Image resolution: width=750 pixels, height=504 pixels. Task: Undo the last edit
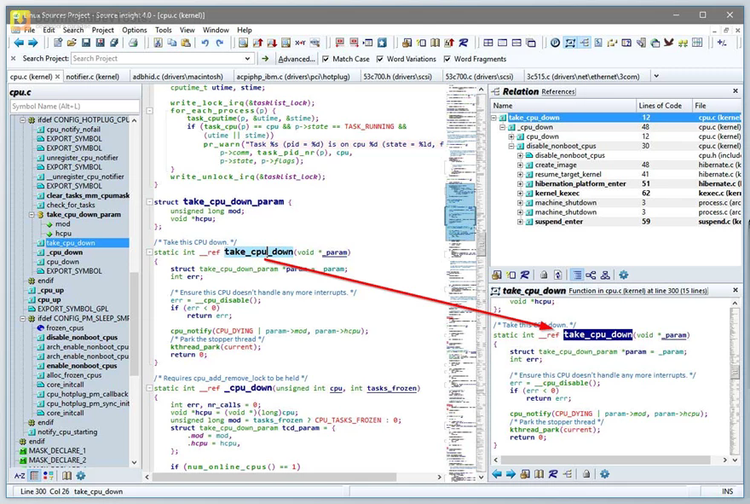(x=205, y=43)
